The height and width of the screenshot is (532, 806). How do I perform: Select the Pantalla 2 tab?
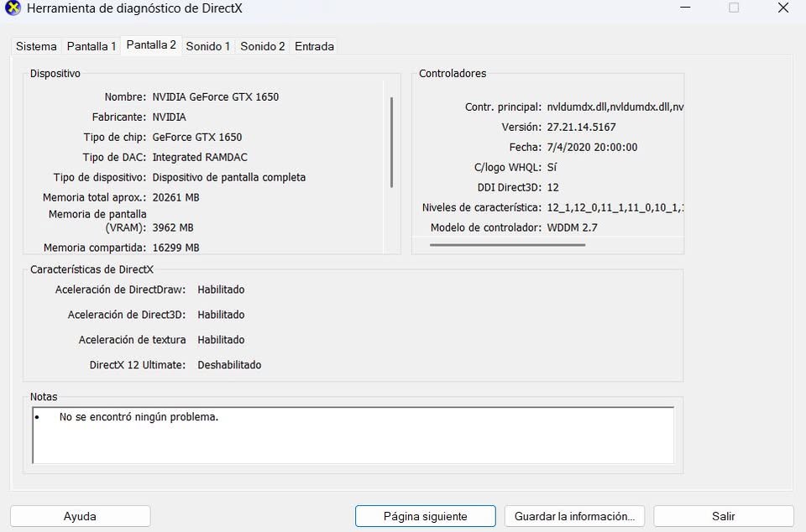tap(151, 45)
